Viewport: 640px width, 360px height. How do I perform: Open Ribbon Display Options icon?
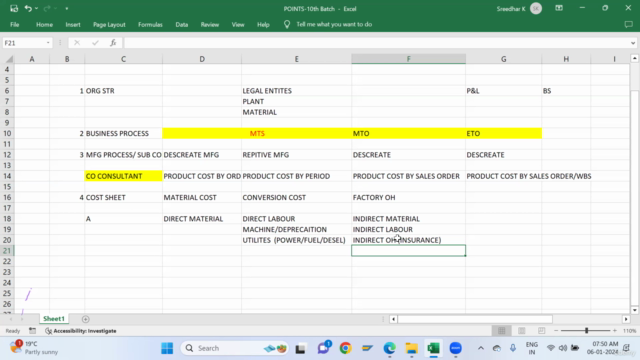559,8
